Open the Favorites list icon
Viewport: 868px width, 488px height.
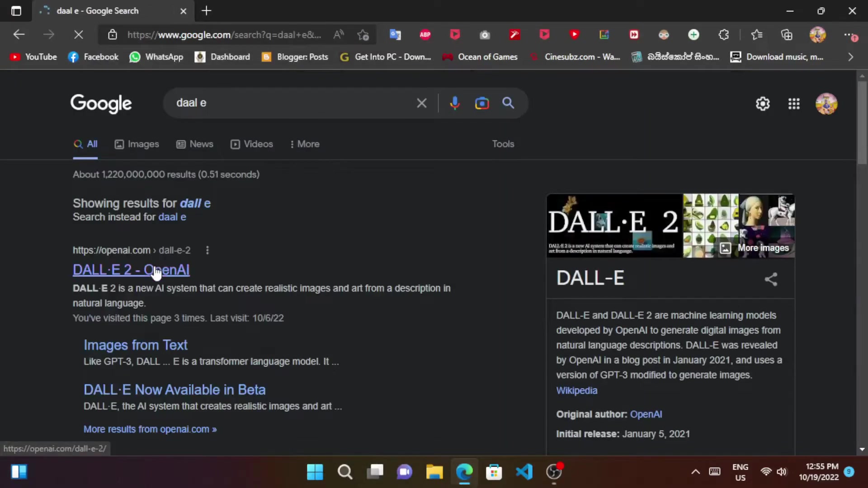pyautogui.click(x=757, y=34)
